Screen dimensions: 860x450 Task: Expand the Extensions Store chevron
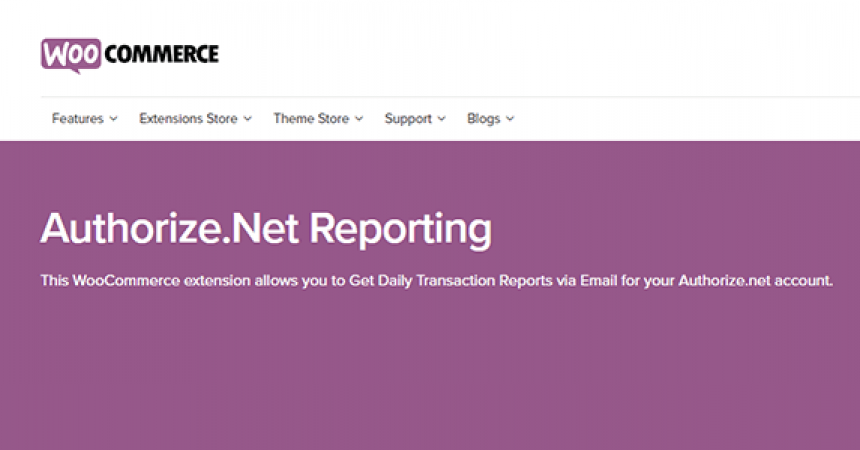(x=248, y=119)
